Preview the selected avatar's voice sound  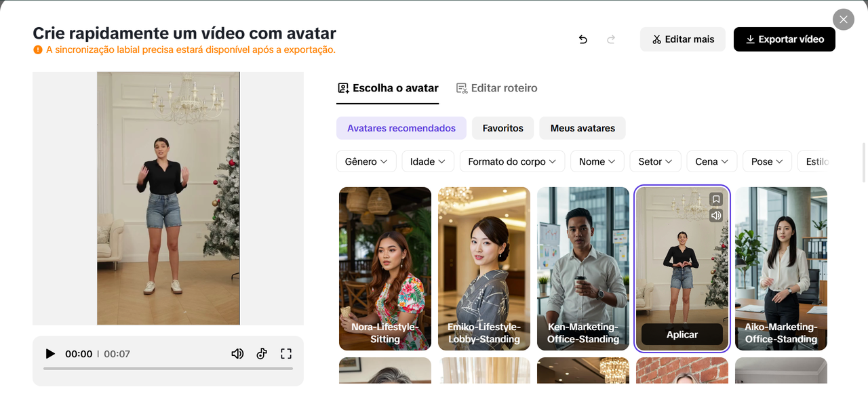(716, 216)
